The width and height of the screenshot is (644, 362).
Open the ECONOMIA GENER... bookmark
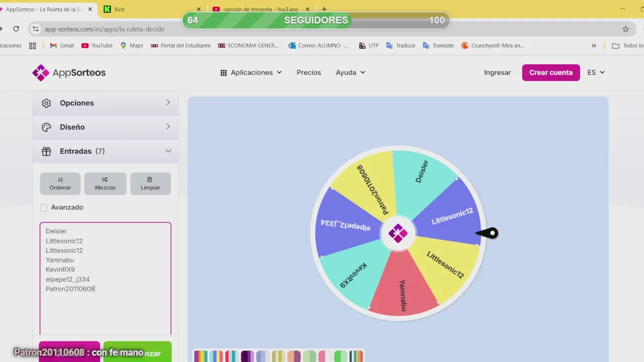click(249, 45)
